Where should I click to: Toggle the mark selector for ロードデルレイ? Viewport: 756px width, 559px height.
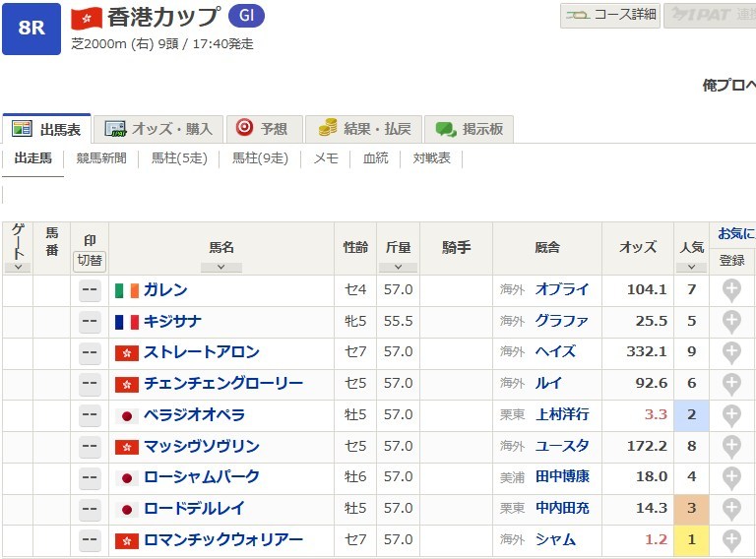tap(90, 509)
